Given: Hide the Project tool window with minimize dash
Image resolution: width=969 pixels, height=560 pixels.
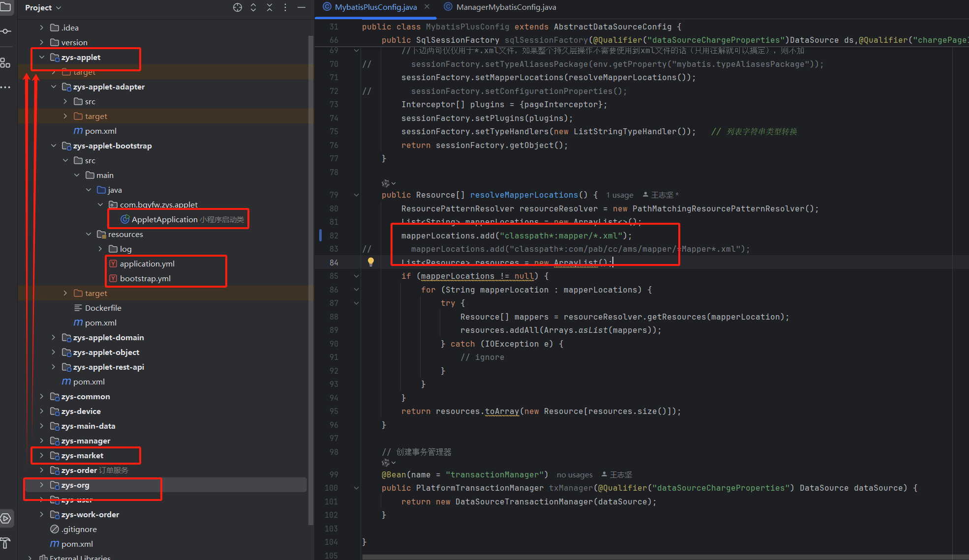Looking at the screenshot, I should click(x=302, y=7).
